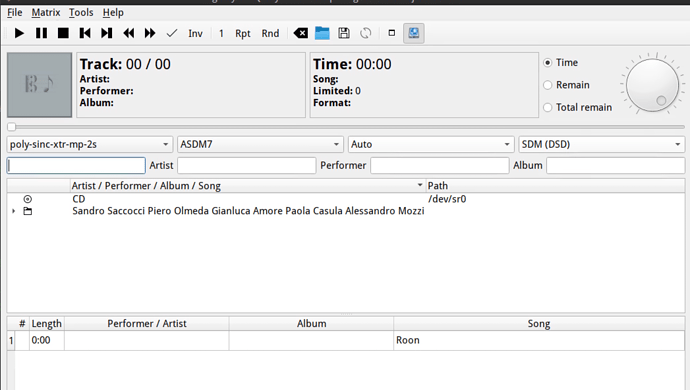The height and width of the screenshot is (390, 690).
Task: Click the Song column header
Action: [x=539, y=324]
